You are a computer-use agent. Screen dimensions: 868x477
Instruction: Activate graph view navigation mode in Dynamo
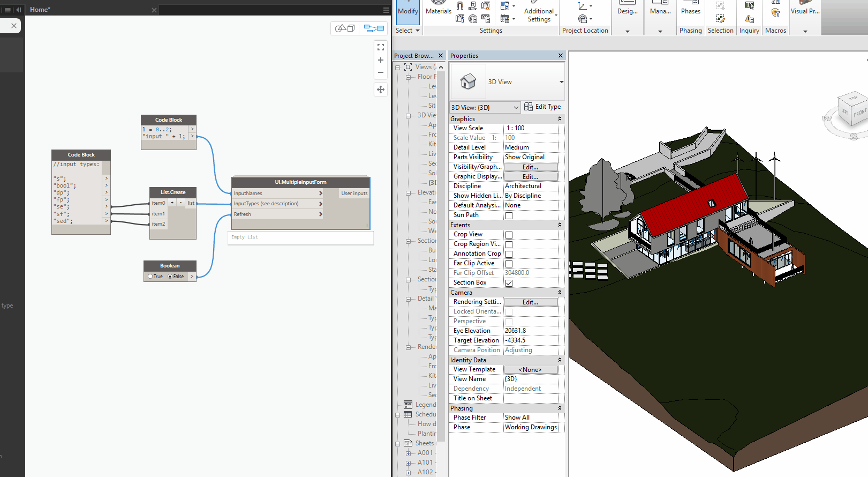point(374,28)
